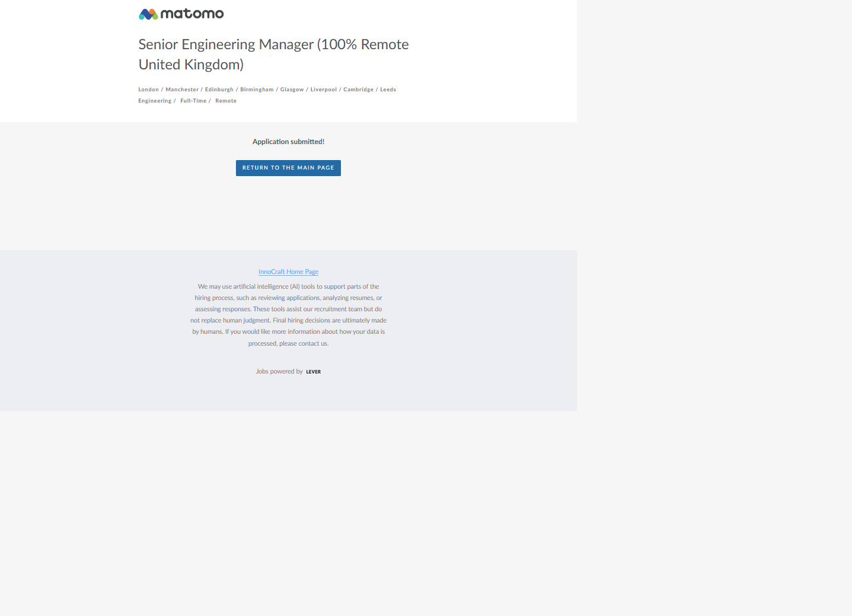Image resolution: width=852 pixels, height=616 pixels.
Task: Click the AI tools disclaimer paragraph
Action: [288, 315]
